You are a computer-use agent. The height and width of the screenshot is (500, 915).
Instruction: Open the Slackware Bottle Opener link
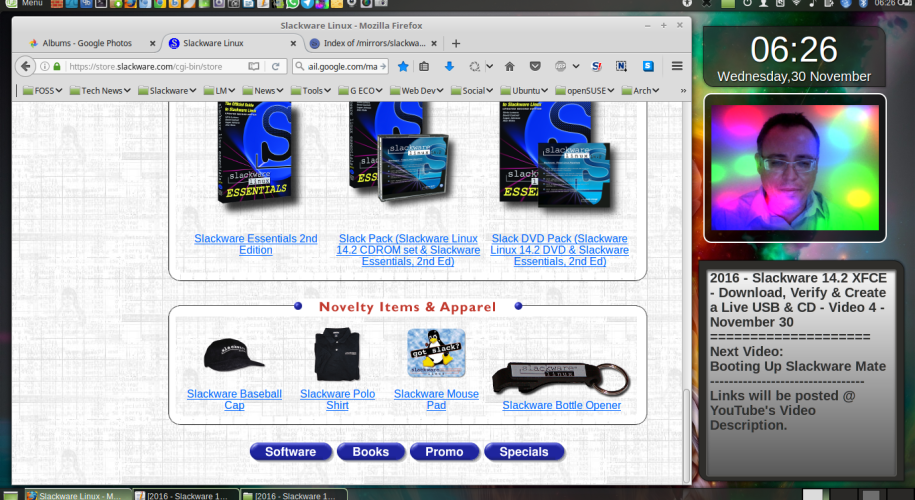coord(561,405)
